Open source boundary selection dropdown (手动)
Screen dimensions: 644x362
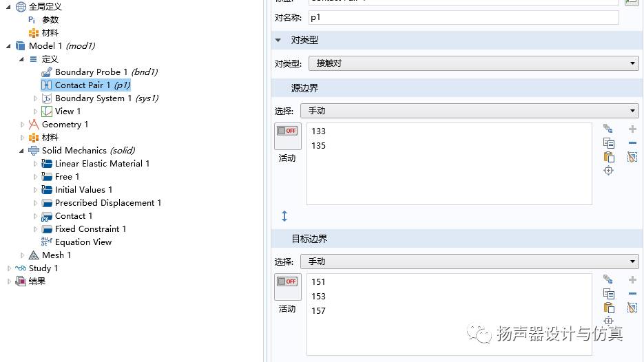point(469,111)
